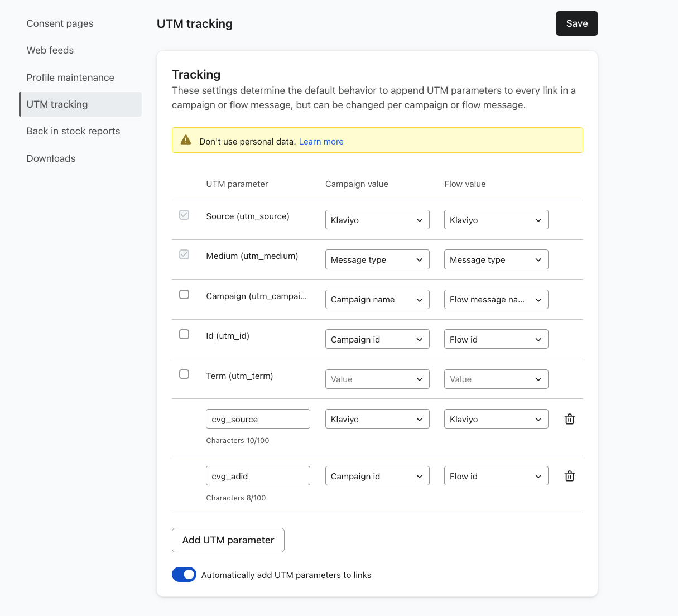This screenshot has height=616, width=678.
Task: Select Profile maintenance in sidebar
Action: (70, 78)
